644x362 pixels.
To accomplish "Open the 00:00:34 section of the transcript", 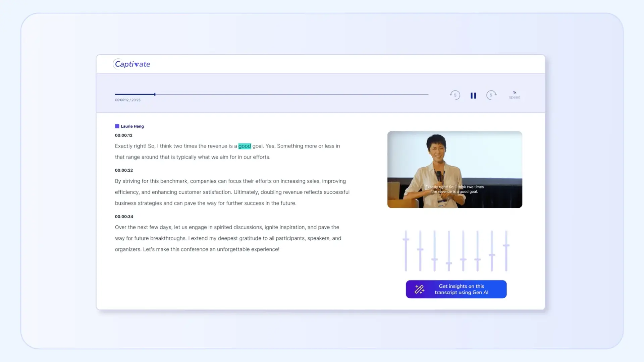I will (124, 216).
